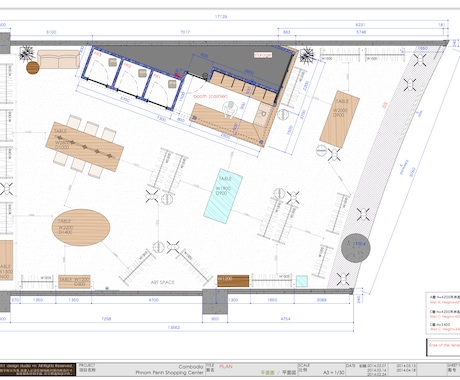Click the FR3 fitting room label
The height and width of the screenshot is (380, 460).
point(98,54)
